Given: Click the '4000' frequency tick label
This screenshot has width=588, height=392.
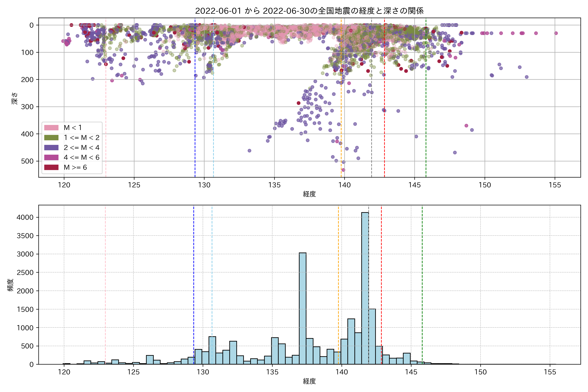Looking at the screenshot, I should pos(25,218).
